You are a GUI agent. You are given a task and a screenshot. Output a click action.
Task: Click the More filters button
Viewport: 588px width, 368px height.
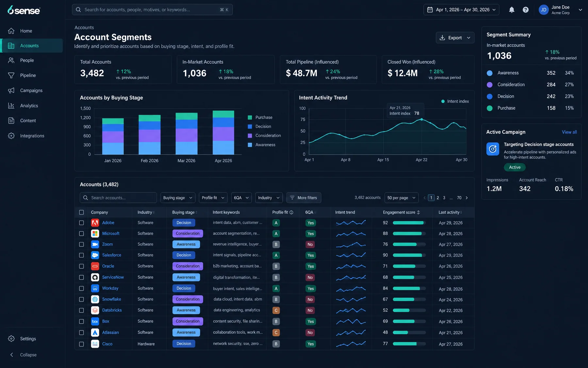pyautogui.click(x=304, y=198)
